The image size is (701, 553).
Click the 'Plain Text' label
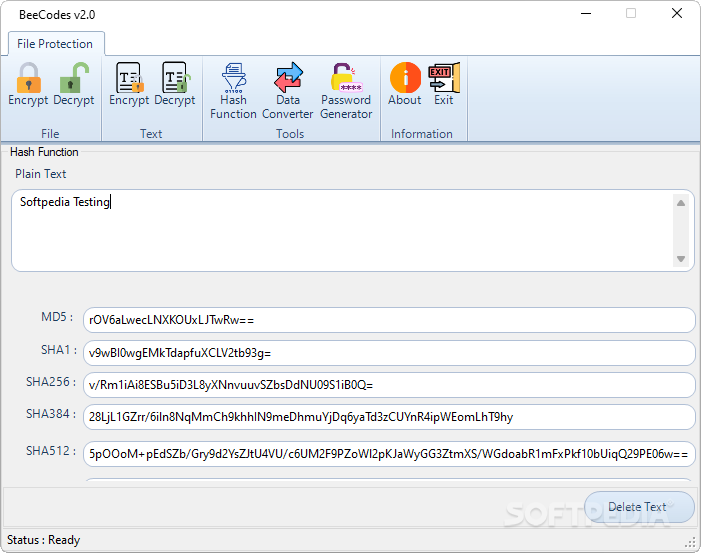tap(41, 174)
